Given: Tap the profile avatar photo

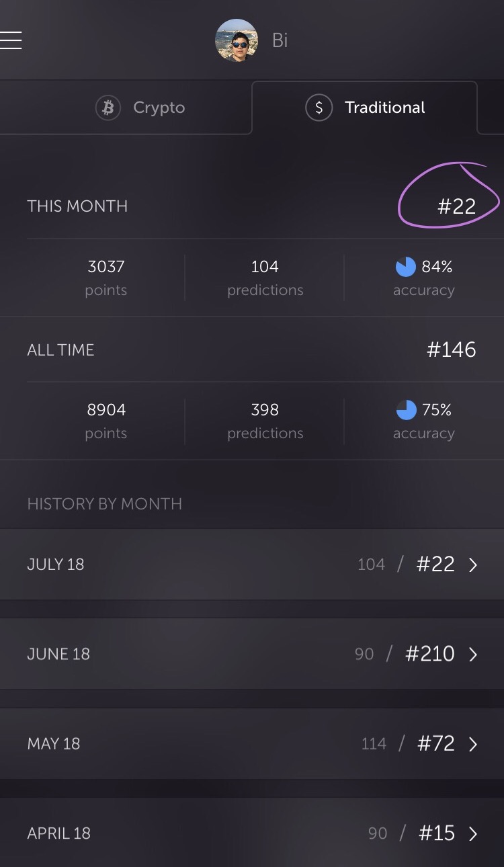Looking at the screenshot, I should pos(237,40).
